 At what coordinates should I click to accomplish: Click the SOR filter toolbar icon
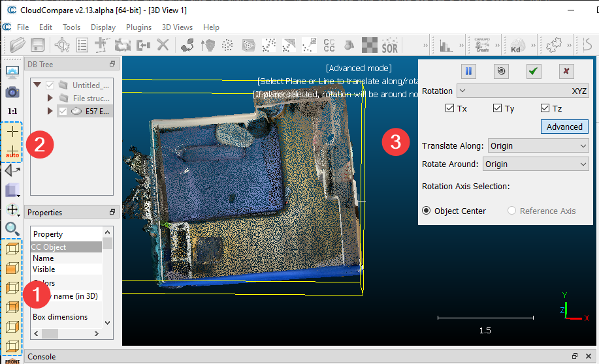click(x=389, y=46)
